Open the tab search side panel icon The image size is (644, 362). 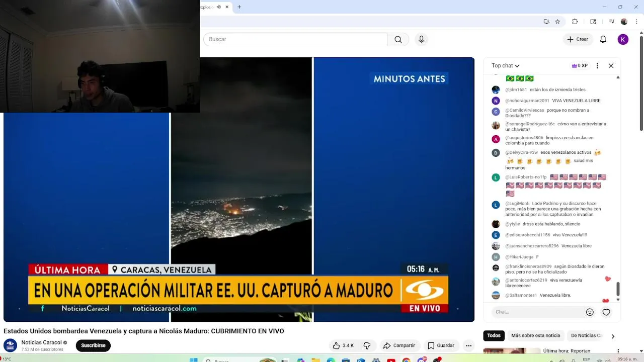pos(593,22)
